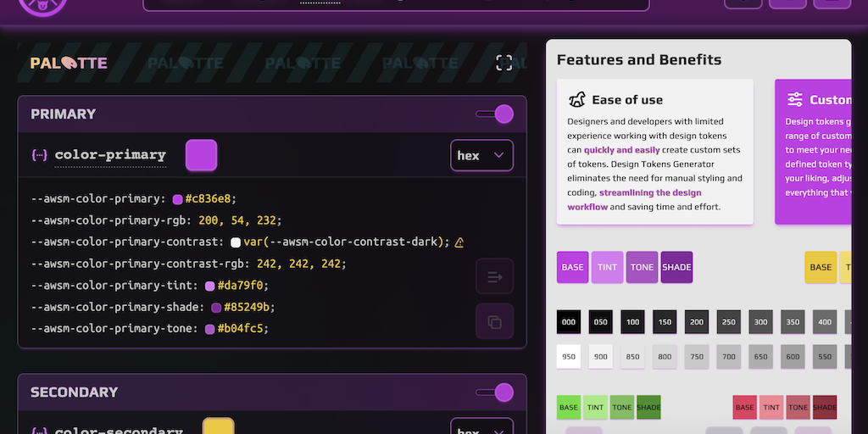Turn off the SECONDARY section toggle
This screenshot has width=868, height=434.
click(495, 392)
